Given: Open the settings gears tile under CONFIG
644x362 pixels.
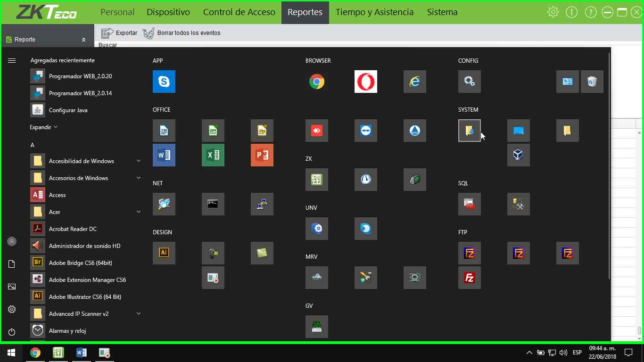Looking at the screenshot, I should click(470, 82).
